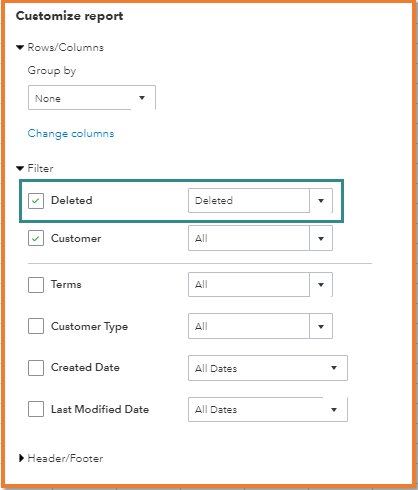
Task: Uncheck the Customer filter checkbox
Action: [x=36, y=238]
